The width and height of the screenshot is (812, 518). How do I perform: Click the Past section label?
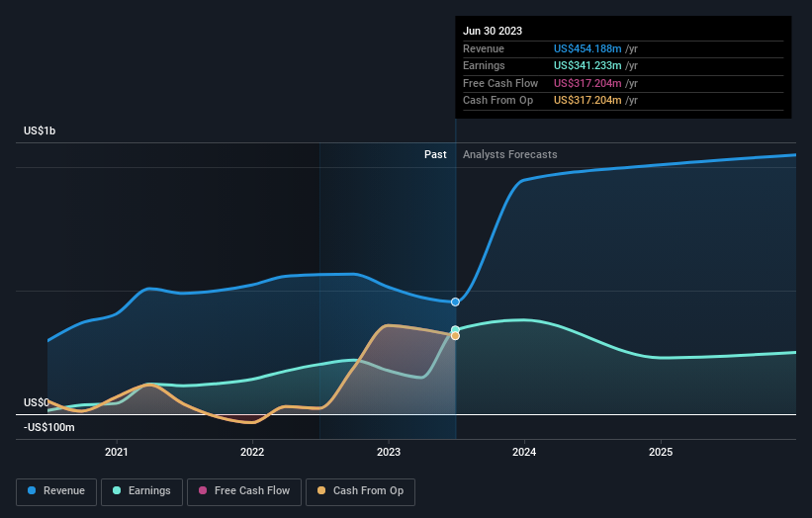(435, 154)
